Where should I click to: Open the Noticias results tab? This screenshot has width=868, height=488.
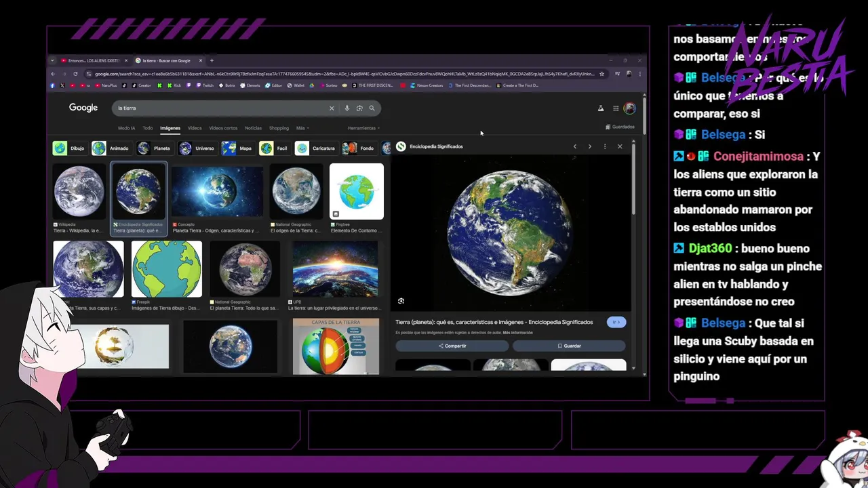click(x=253, y=128)
